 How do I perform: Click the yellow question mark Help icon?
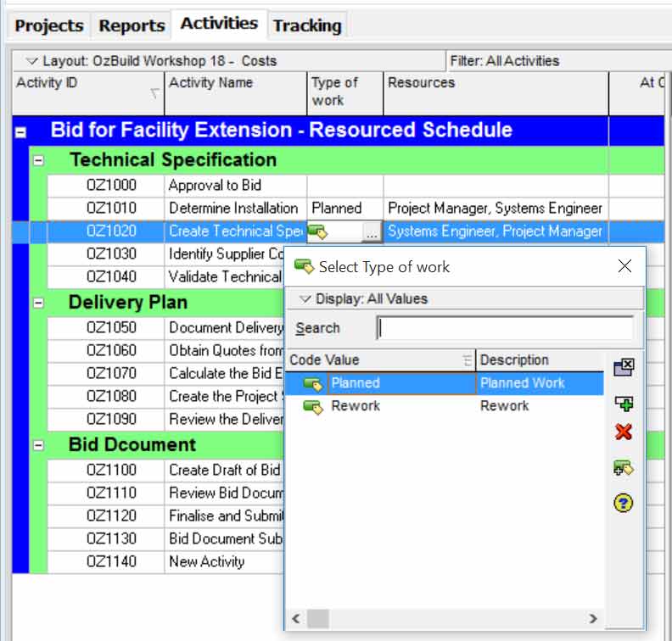point(624,503)
